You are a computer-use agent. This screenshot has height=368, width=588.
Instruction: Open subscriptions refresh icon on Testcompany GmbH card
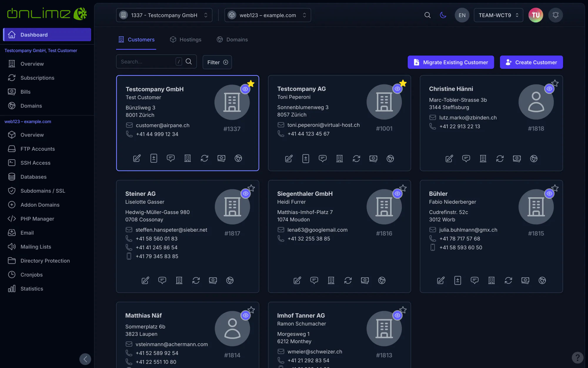(x=205, y=158)
